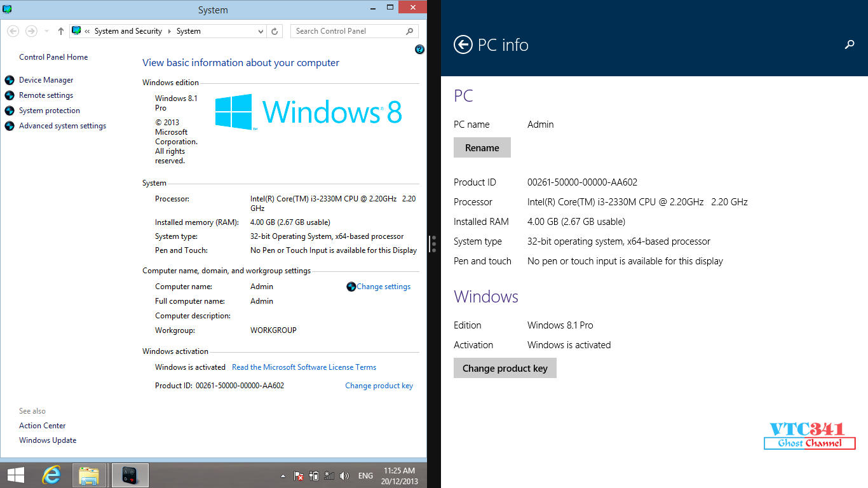Click the shield icon beside Remote settings

click(10, 95)
